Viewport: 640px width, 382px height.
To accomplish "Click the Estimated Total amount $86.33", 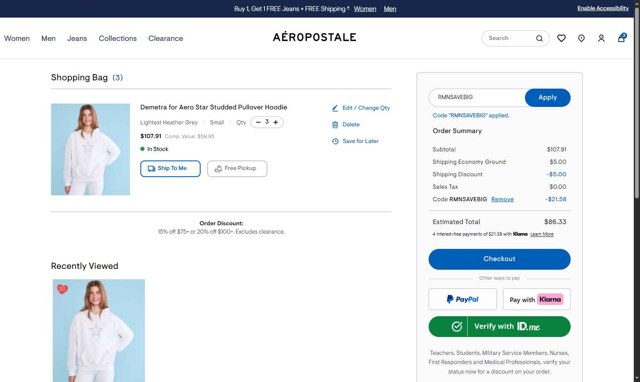I will (555, 222).
